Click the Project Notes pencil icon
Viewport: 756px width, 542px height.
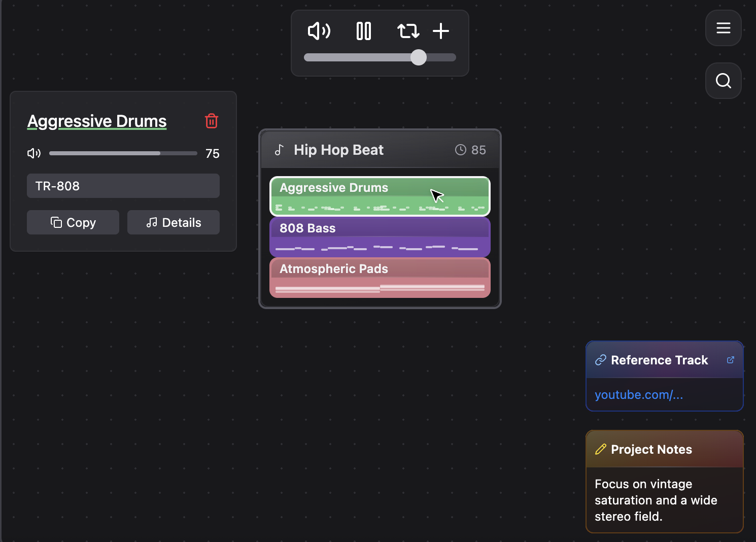601,449
